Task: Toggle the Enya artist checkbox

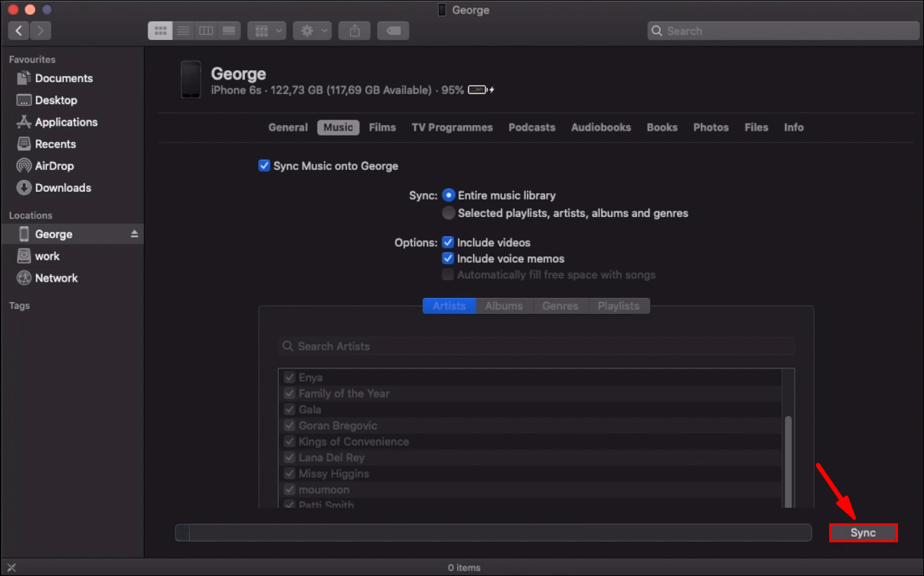Action: point(289,378)
